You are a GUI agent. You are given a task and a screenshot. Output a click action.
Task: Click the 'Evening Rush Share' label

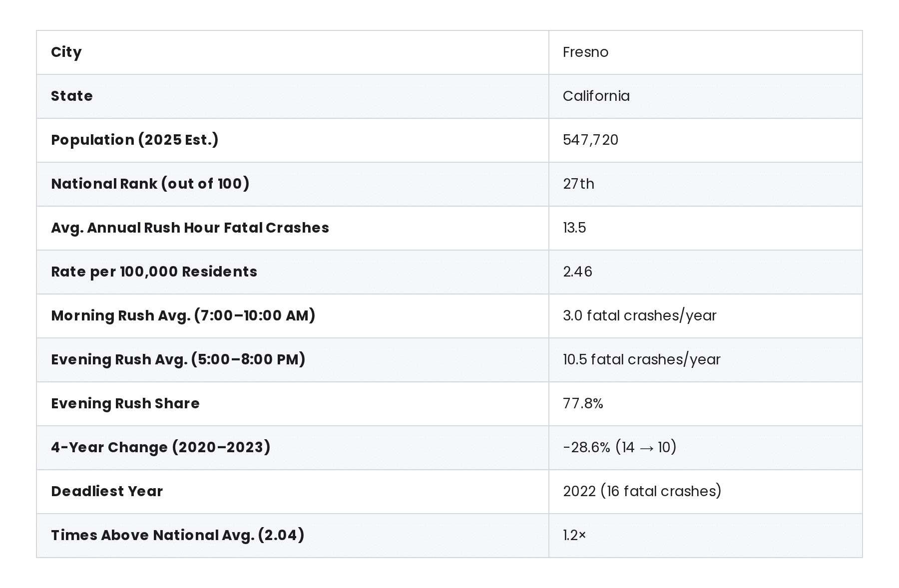coord(125,404)
